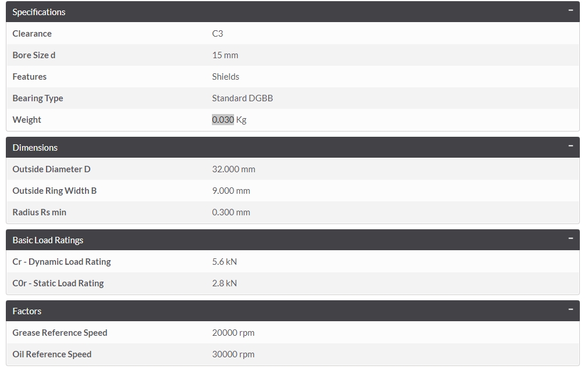Collapse the Factors section using its minus icon
This screenshot has width=588, height=380.
571,310
